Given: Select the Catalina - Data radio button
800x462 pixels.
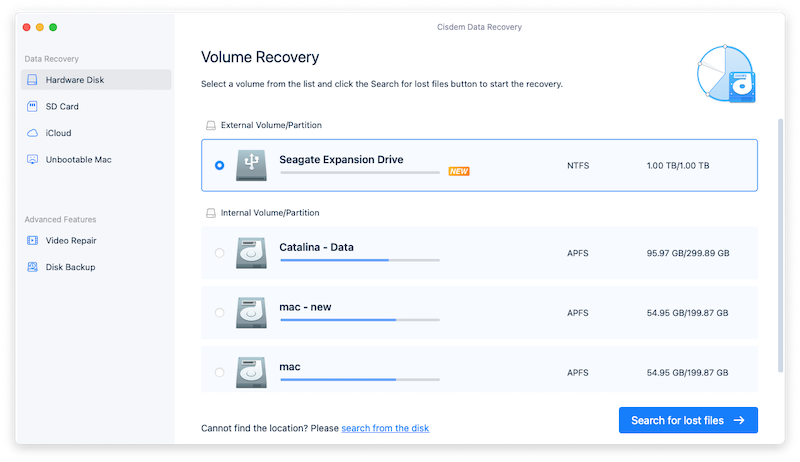Looking at the screenshot, I should tap(219, 253).
